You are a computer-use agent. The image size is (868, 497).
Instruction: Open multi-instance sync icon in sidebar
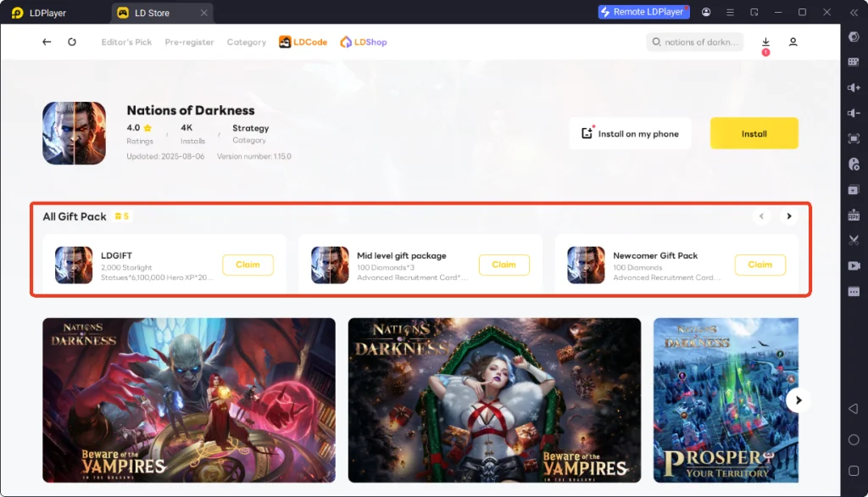tap(854, 189)
